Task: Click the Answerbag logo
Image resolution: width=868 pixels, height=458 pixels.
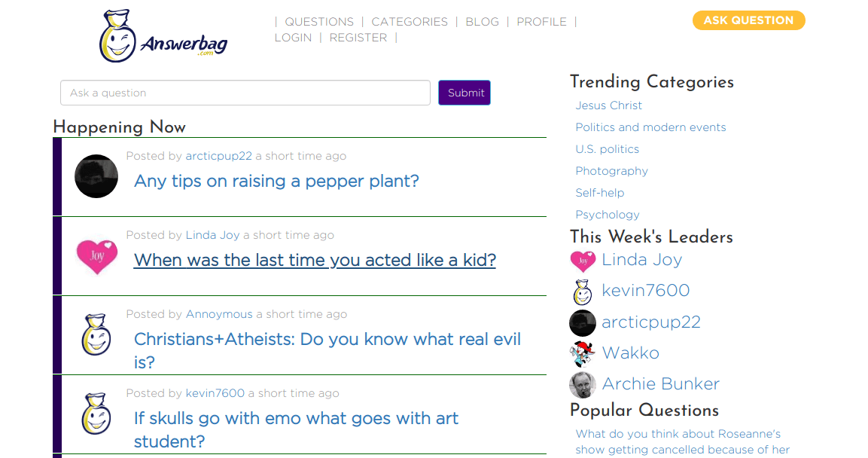Action: (163, 36)
